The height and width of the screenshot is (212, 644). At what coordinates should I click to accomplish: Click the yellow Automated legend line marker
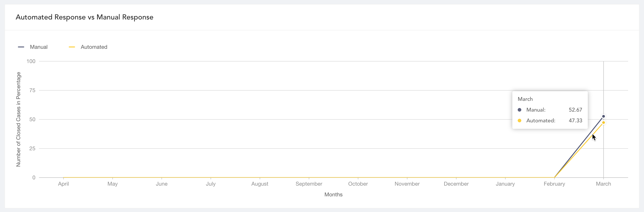(72, 47)
